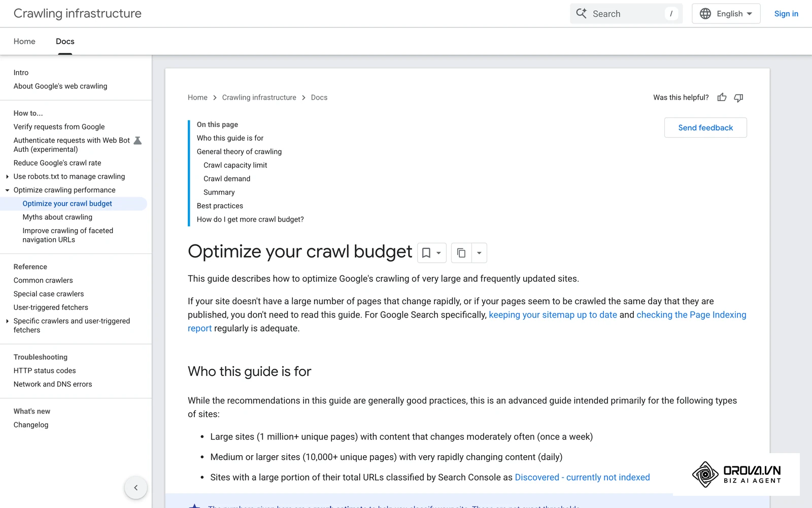Open Common crawlers reference
Viewport: 812px width, 508px height.
(x=43, y=280)
